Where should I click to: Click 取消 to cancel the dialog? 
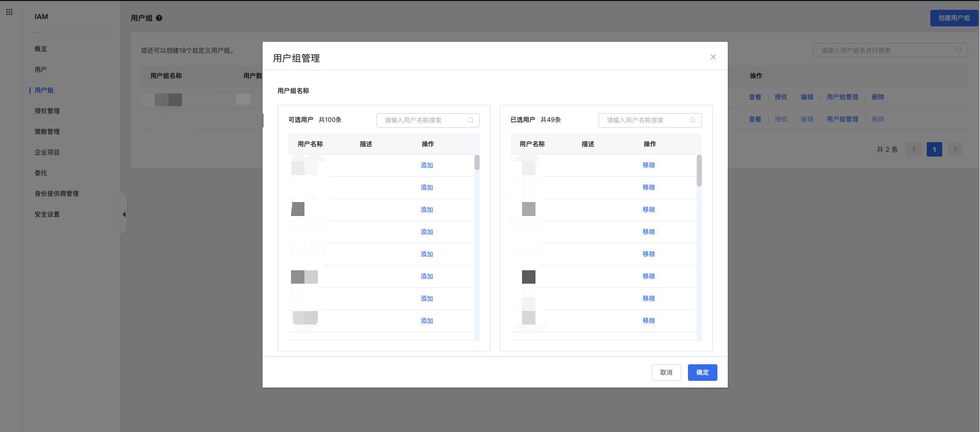(x=666, y=373)
